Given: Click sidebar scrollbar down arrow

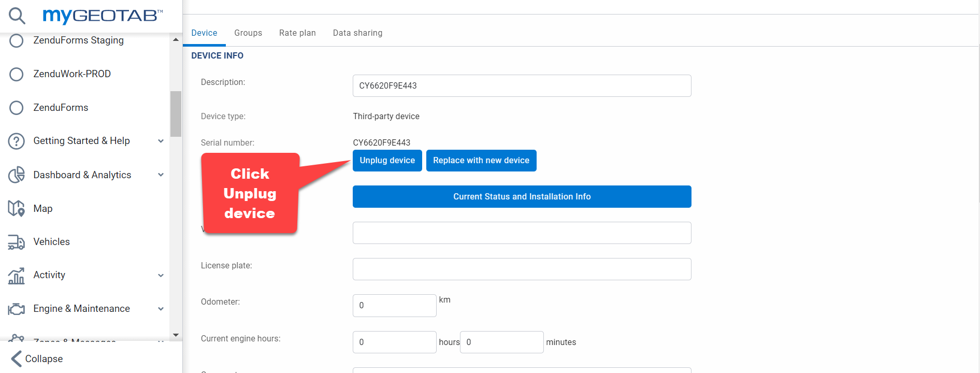Looking at the screenshot, I should pos(176,335).
